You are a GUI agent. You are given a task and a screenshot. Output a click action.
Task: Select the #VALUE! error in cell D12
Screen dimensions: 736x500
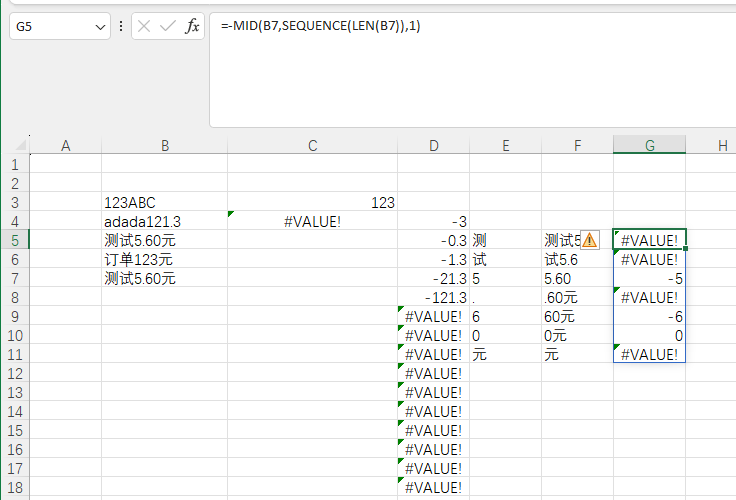(434, 374)
